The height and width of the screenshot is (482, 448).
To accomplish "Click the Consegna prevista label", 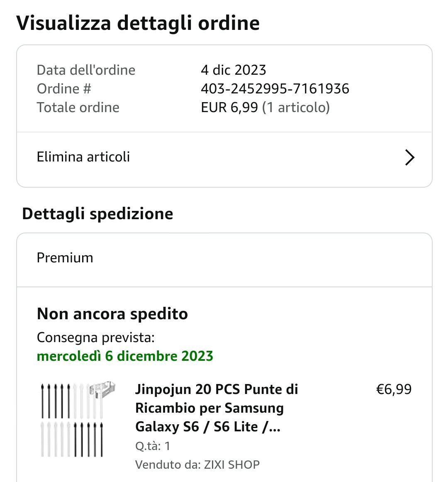I will 95,338.
